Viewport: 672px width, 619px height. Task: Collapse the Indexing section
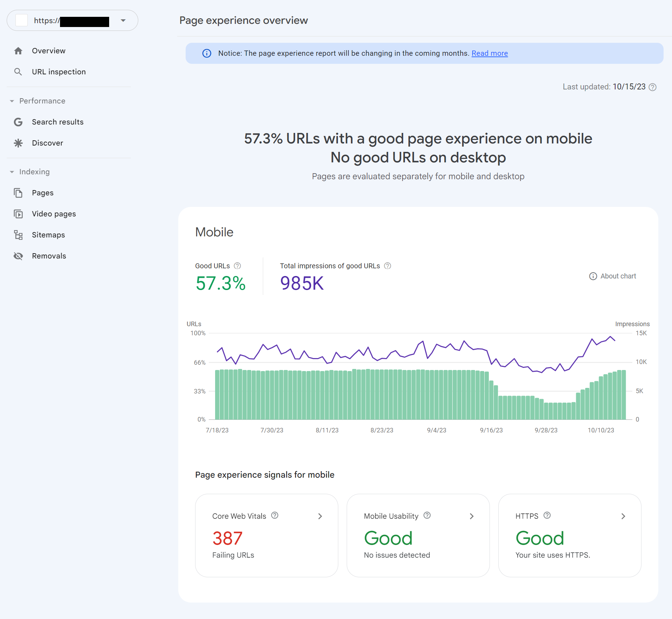click(12, 172)
